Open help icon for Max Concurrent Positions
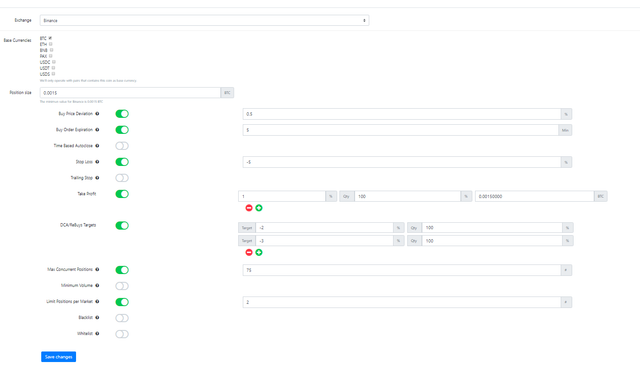 click(x=97, y=269)
